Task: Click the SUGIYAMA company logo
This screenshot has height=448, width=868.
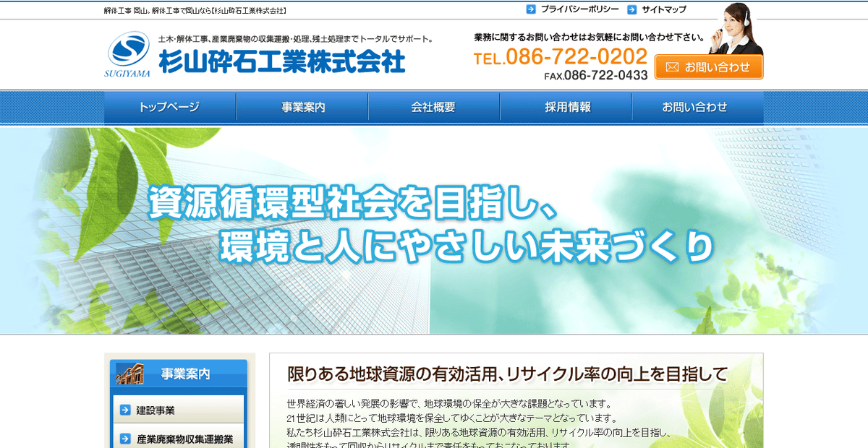Action: point(127,52)
